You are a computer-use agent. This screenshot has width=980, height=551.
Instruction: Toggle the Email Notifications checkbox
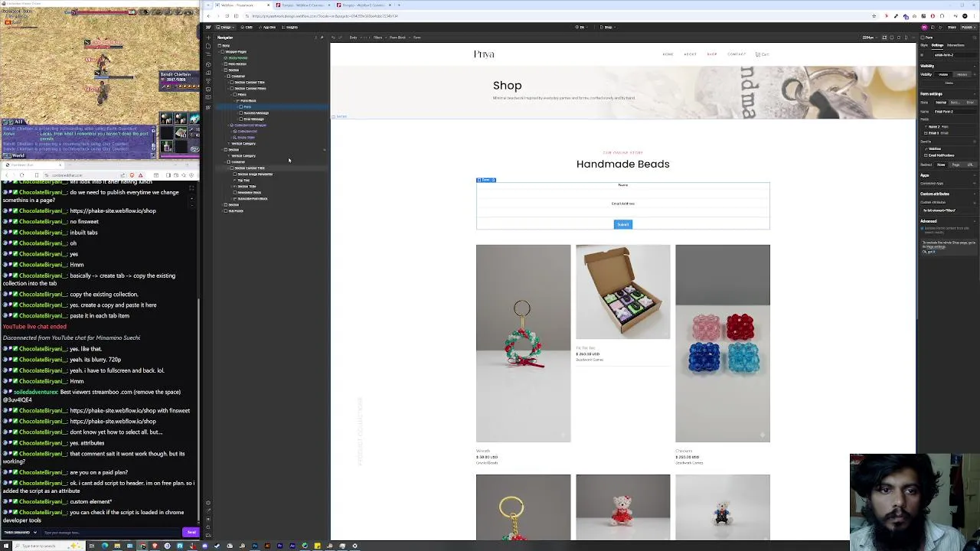[x=926, y=155]
